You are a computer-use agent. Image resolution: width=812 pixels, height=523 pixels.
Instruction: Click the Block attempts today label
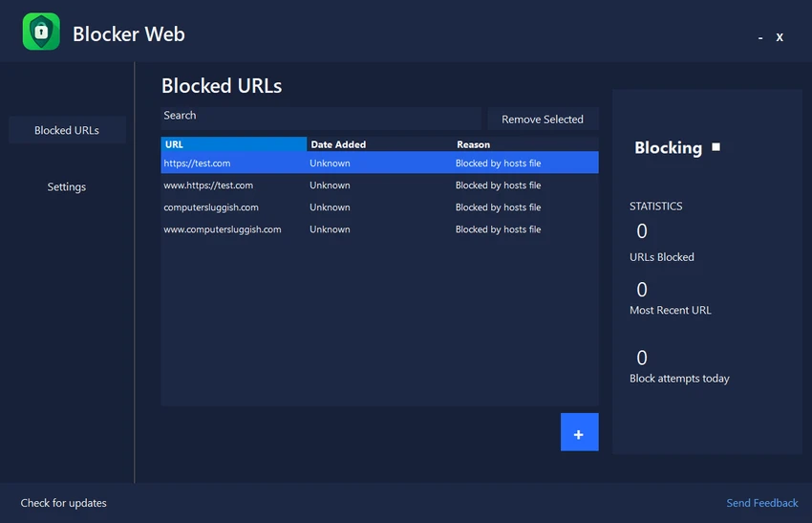click(x=679, y=379)
